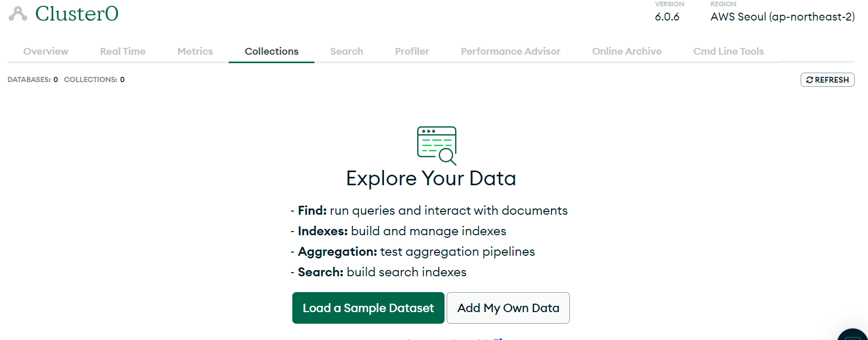Image resolution: width=868 pixels, height=340 pixels.
Task: Click Add My Own Data button
Action: coord(508,308)
